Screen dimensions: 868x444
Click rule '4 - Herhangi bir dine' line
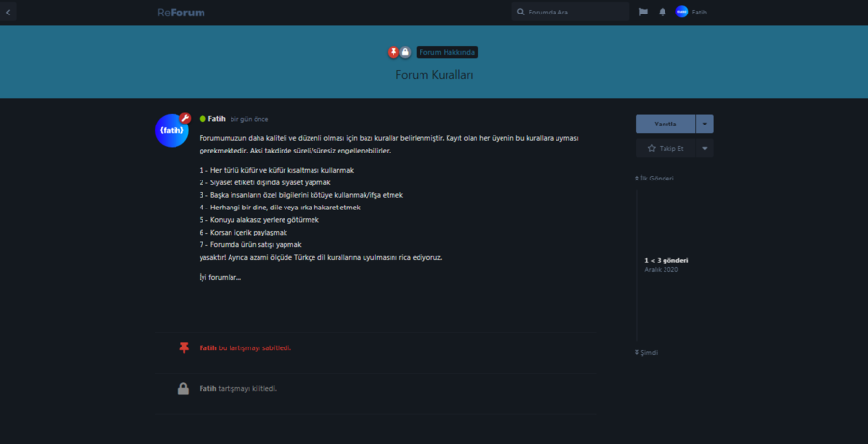pyautogui.click(x=280, y=208)
